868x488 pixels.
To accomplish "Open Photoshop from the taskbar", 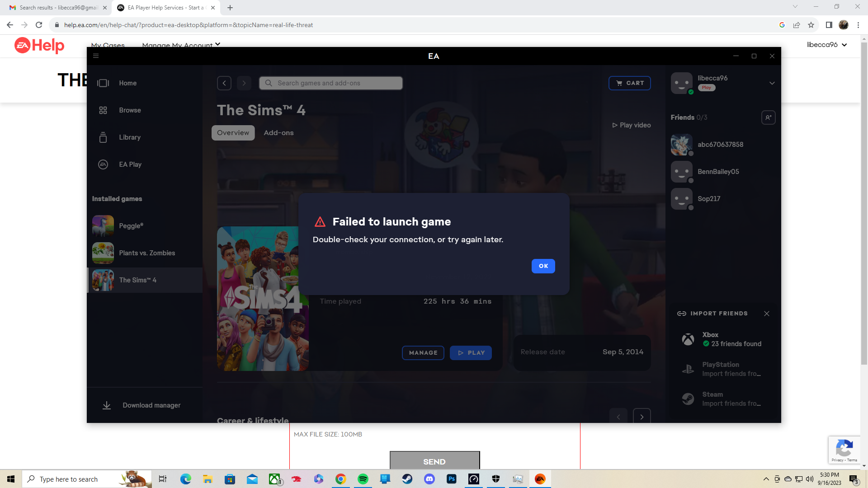I will (x=451, y=479).
